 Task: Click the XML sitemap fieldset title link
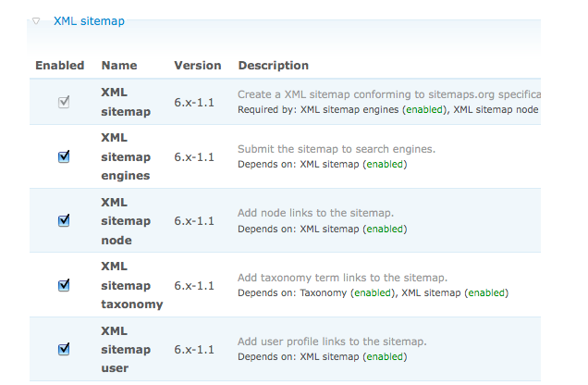pos(89,20)
